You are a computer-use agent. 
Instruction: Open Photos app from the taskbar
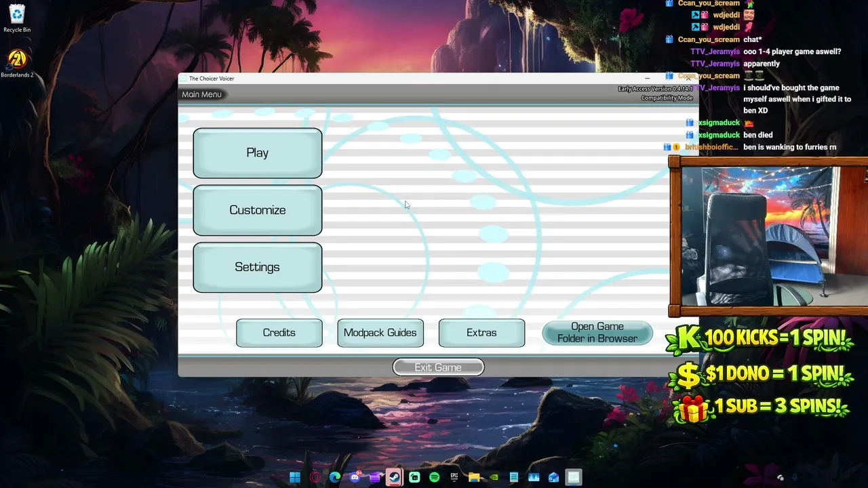(x=534, y=477)
